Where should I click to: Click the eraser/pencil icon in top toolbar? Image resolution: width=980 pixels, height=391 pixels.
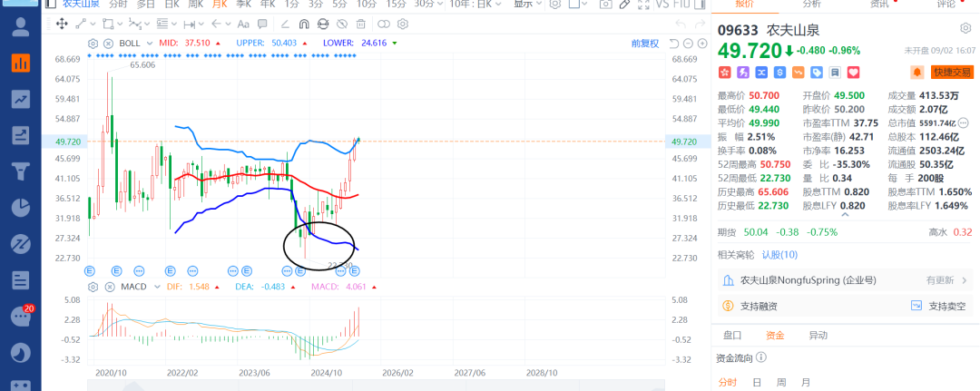(623, 4)
